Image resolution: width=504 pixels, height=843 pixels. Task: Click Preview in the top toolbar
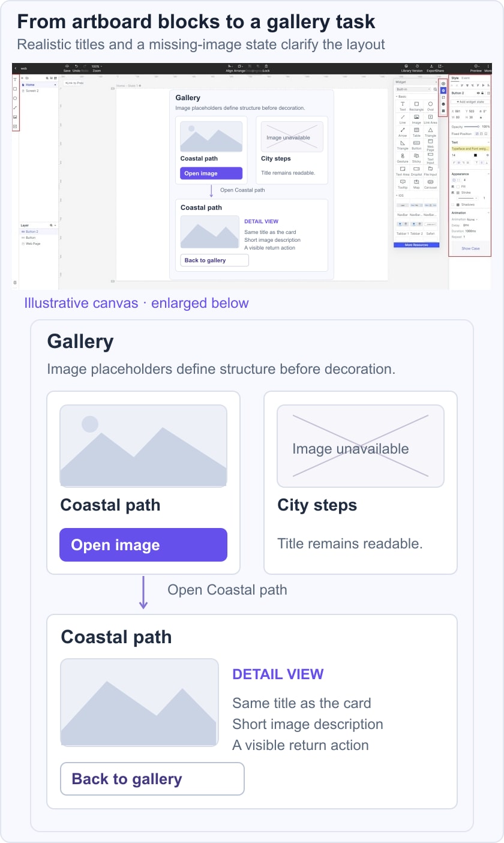(476, 68)
